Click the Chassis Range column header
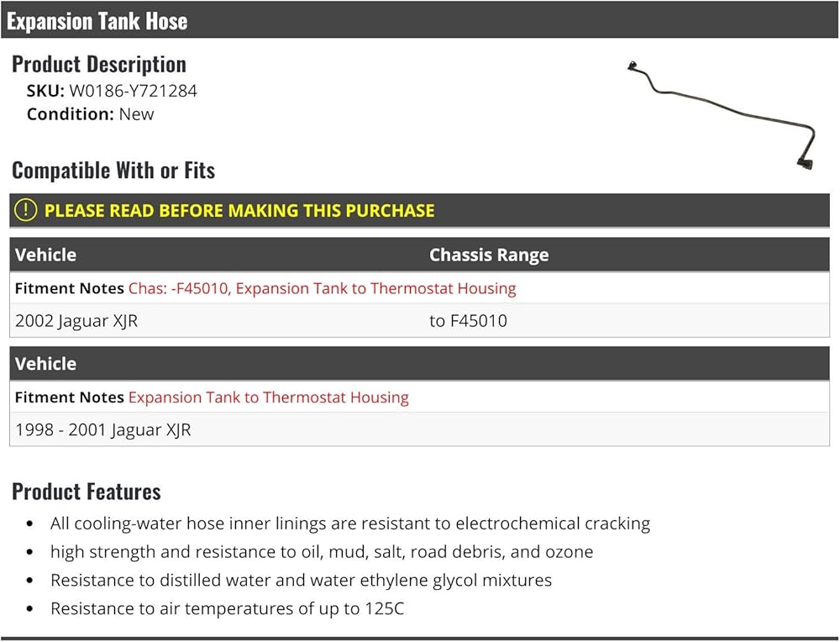The width and height of the screenshot is (840, 642). click(x=489, y=255)
